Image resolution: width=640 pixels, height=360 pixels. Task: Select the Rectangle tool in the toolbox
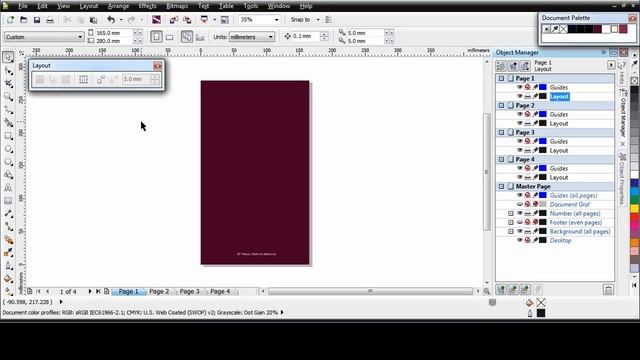[x=8, y=136]
